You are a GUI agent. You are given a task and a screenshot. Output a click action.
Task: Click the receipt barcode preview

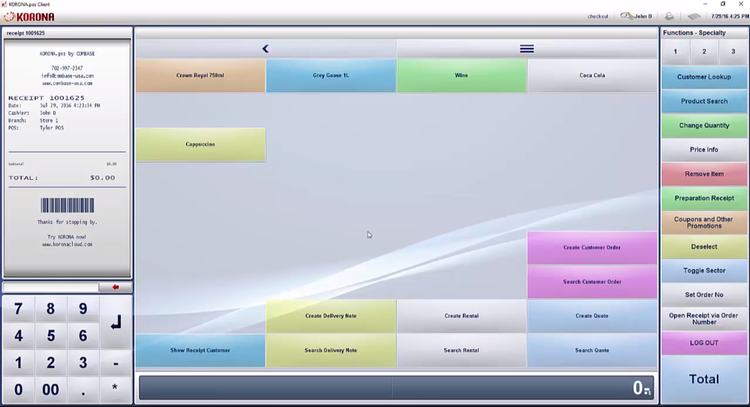click(x=67, y=205)
